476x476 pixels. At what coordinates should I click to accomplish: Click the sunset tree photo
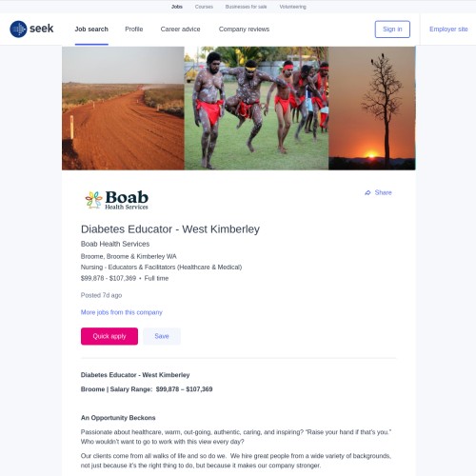[x=372, y=109]
